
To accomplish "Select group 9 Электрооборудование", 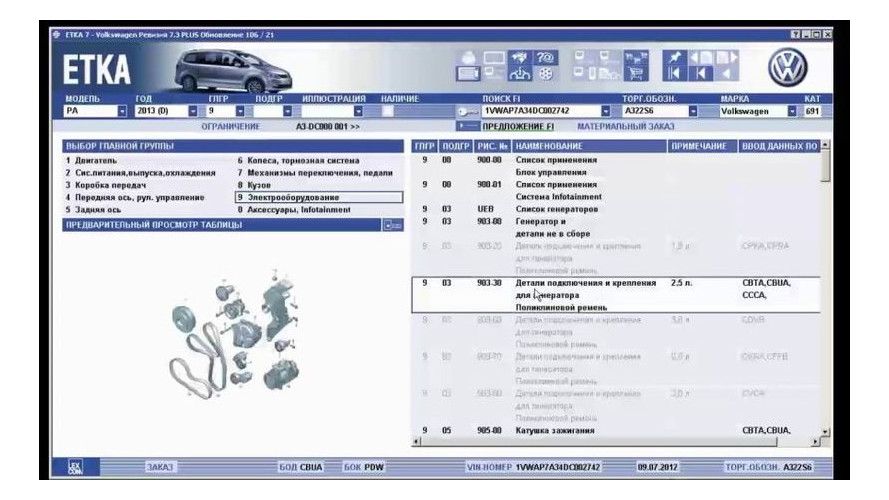I will click(319, 197).
